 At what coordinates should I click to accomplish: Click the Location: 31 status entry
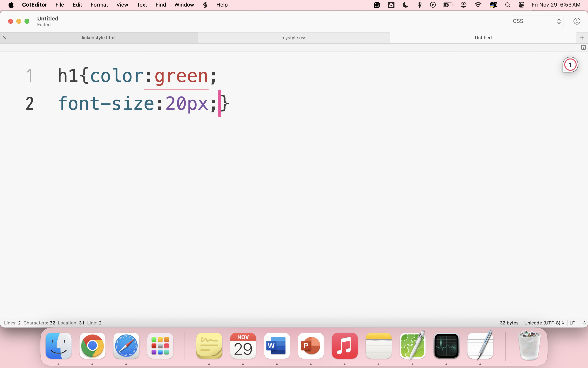(x=71, y=323)
